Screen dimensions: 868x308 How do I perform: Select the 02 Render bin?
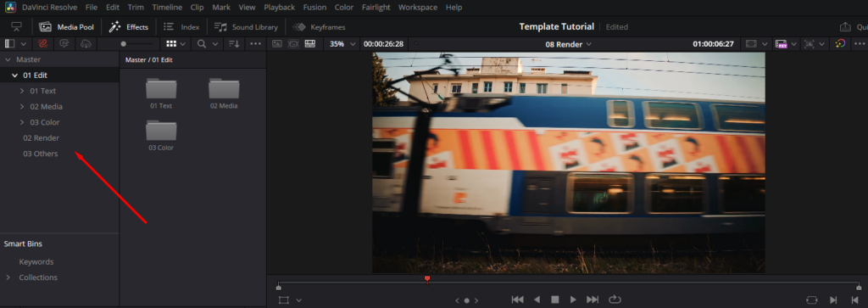click(41, 138)
